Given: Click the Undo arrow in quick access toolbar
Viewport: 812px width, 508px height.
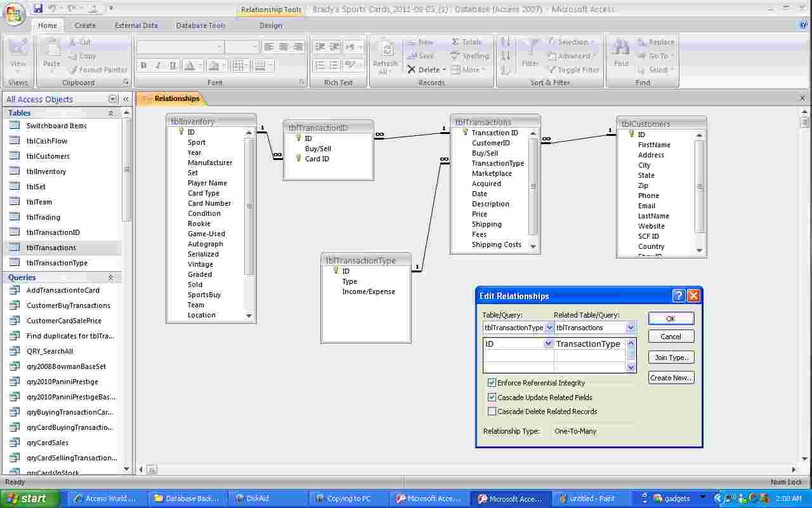Looking at the screenshot, I should [52, 8].
